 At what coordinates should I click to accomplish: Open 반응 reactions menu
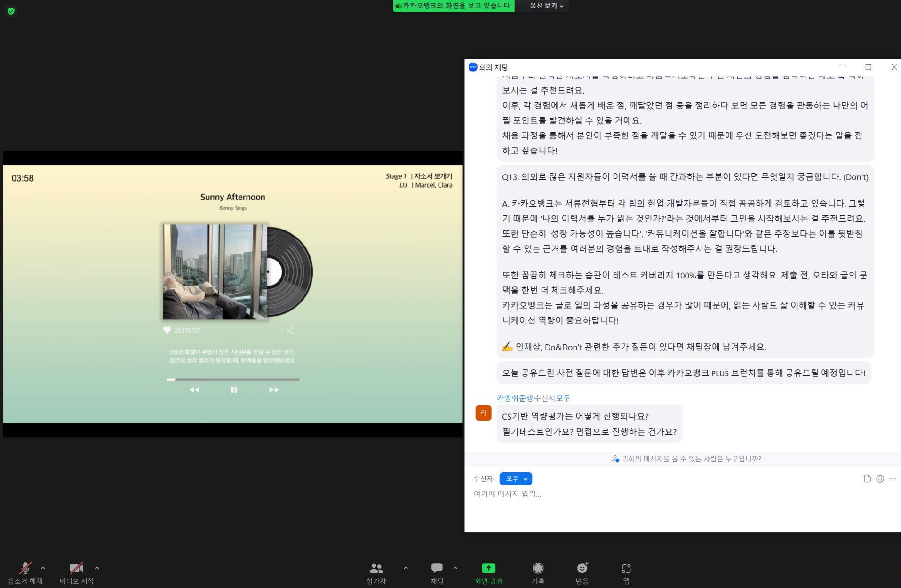tap(582, 573)
